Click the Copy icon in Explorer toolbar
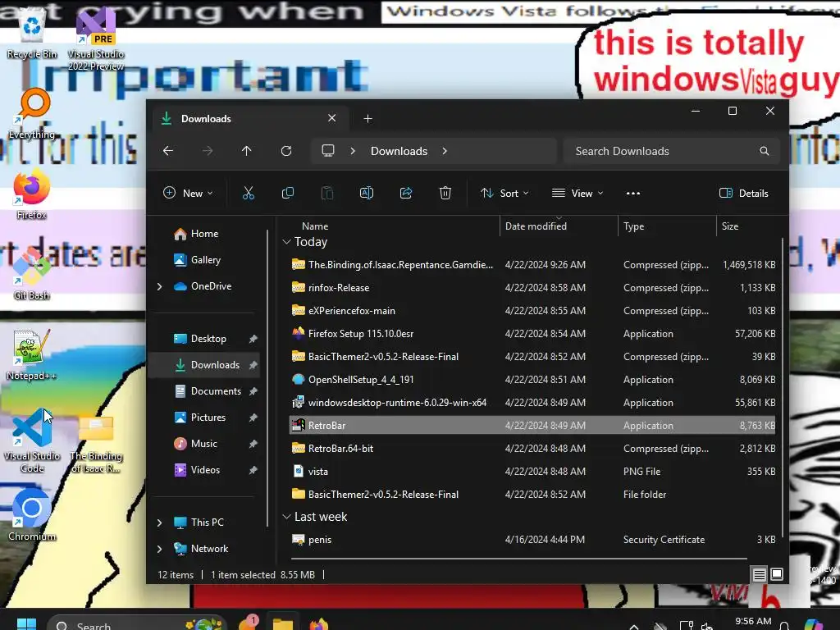This screenshot has height=630, width=840. point(288,193)
